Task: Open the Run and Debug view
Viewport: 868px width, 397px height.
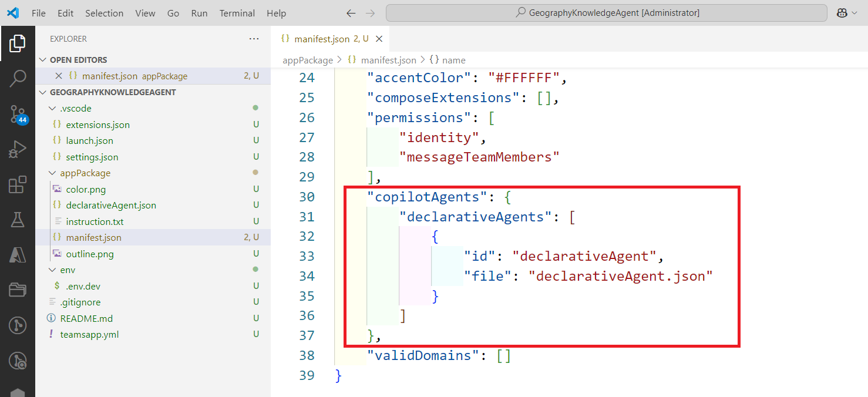Action: [x=18, y=149]
